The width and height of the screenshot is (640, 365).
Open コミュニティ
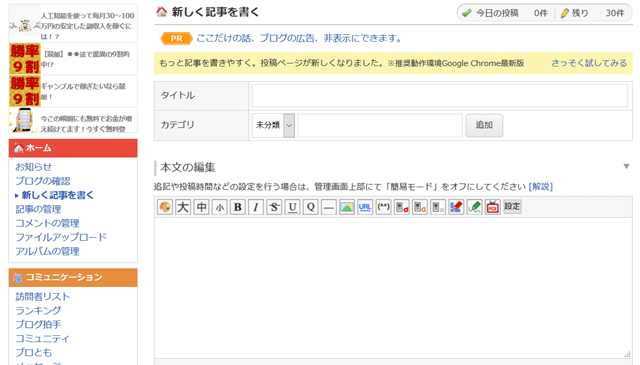coord(42,338)
